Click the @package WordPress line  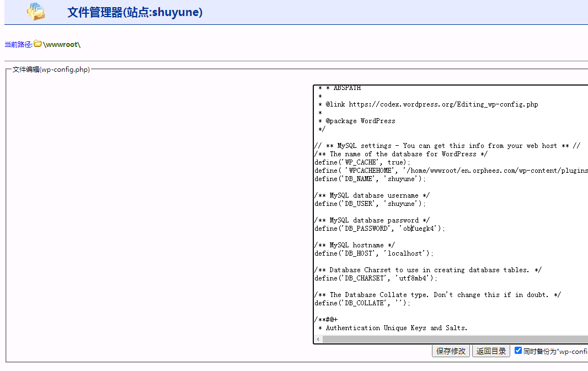(357, 121)
